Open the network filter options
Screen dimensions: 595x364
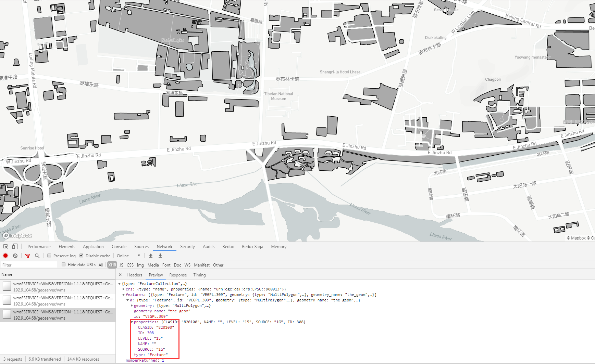tap(28, 256)
